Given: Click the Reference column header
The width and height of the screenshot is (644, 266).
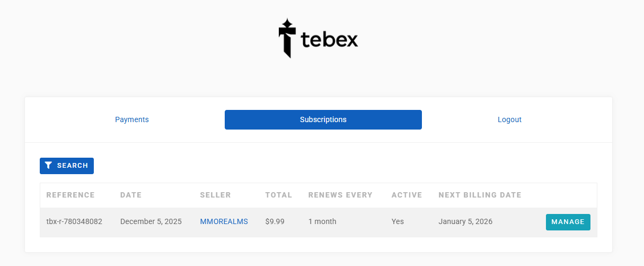Looking at the screenshot, I should point(70,195).
